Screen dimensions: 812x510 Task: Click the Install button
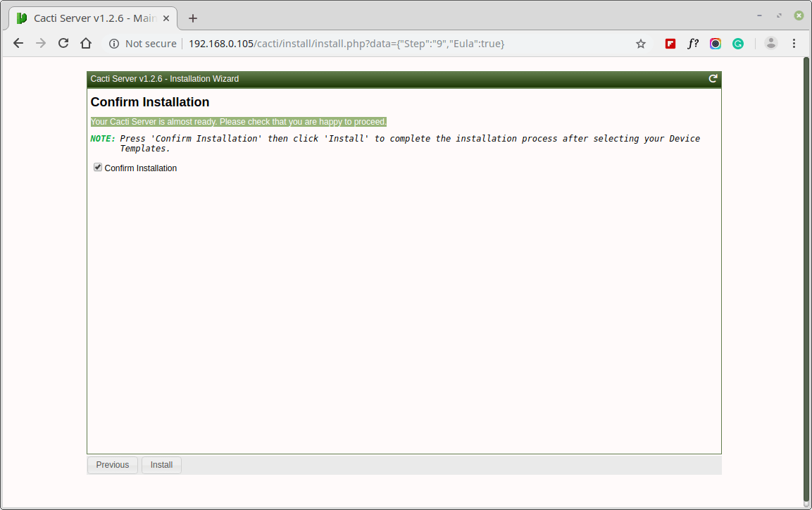pos(161,465)
